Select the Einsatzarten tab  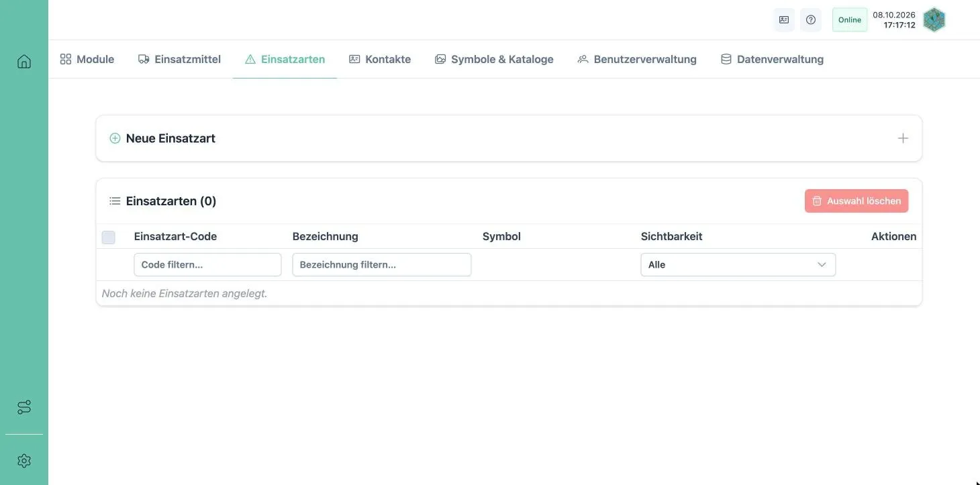tap(285, 59)
